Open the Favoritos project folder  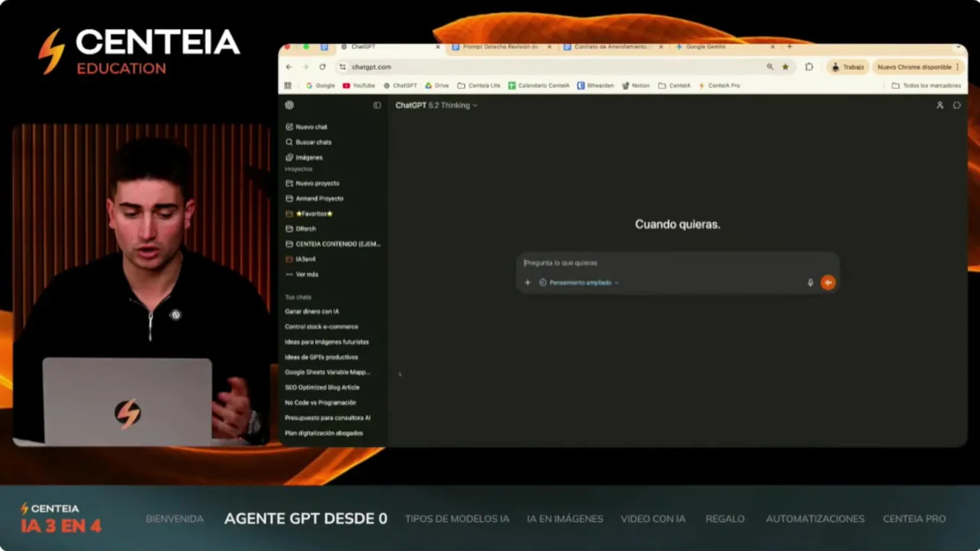(309, 214)
